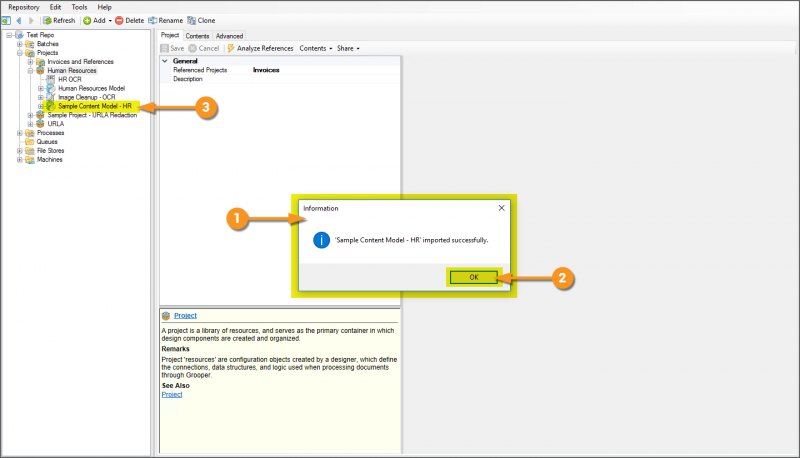Viewport: 800px width, 458px height.
Task: Select Sample Project - URLA Redaction tree item
Action: (92, 115)
